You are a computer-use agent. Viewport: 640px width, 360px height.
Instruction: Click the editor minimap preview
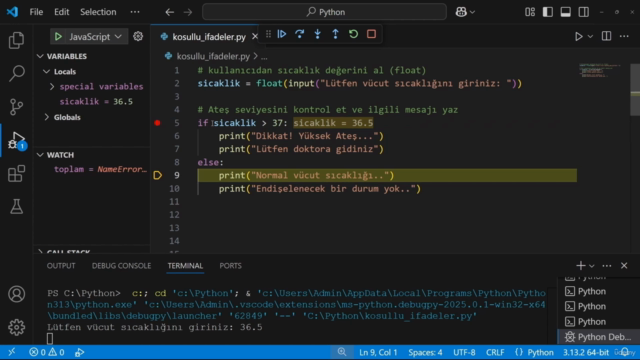pyautogui.click(x=601, y=70)
